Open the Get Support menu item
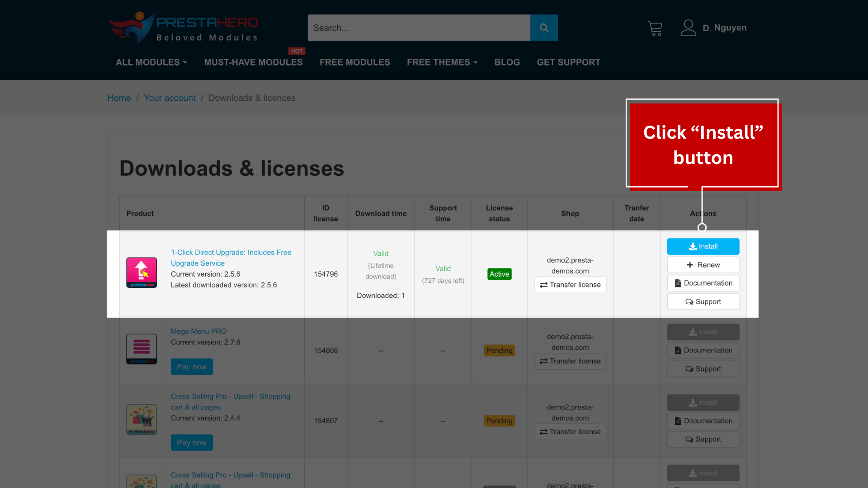This screenshot has height=488, width=868. [x=568, y=62]
